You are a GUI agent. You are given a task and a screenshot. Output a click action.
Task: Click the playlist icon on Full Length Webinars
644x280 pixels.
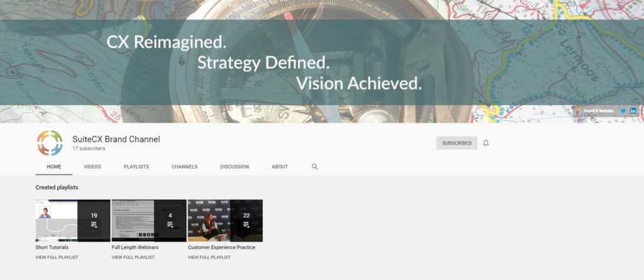[x=170, y=225]
